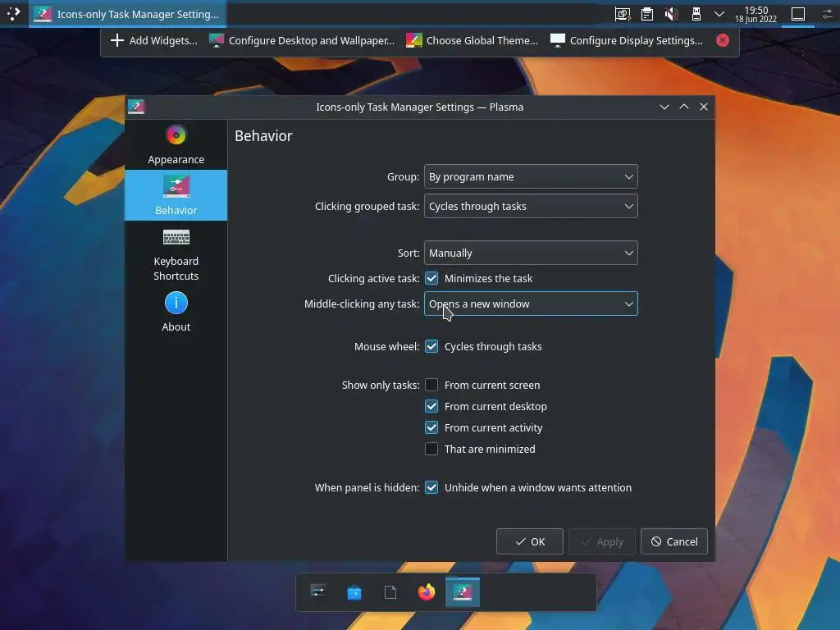Viewport: 840px width, 630px height.
Task: Click the Behavior heading text
Action: [263, 136]
